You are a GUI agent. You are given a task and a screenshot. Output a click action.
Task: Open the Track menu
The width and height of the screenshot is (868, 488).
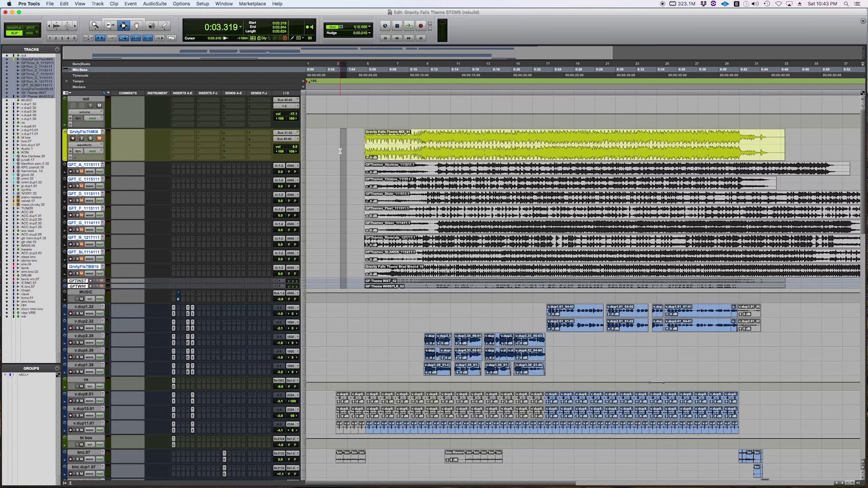[x=98, y=4]
